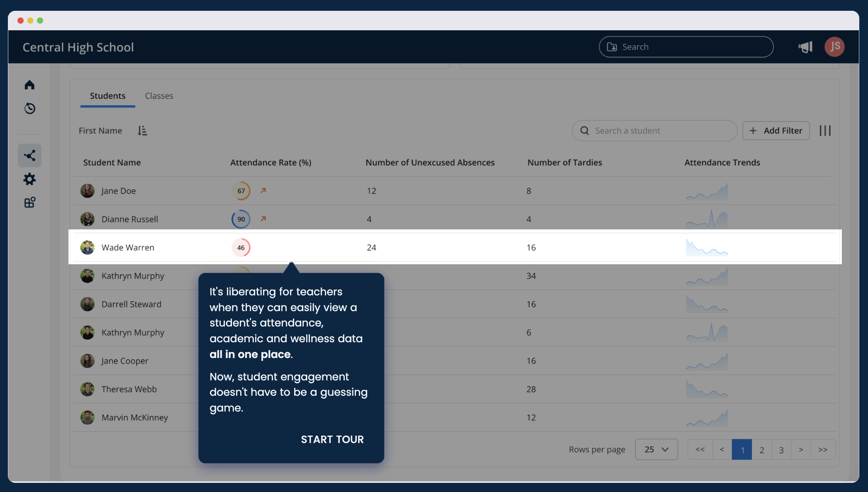This screenshot has height=492, width=868.
Task: Expand the First Name sort selector
Action: (x=100, y=130)
